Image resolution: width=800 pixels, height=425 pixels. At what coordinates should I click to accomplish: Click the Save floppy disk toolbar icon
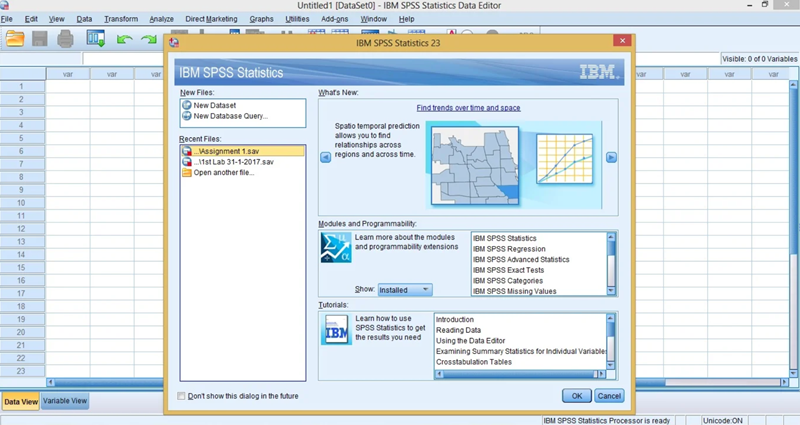40,39
